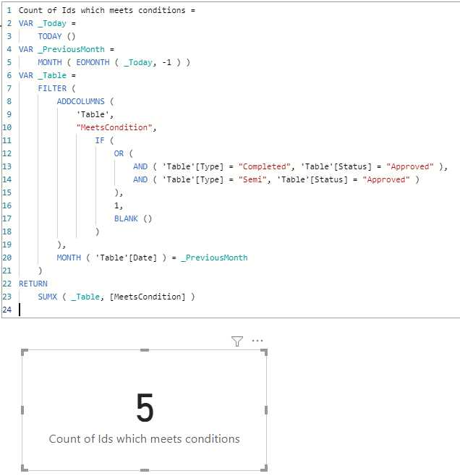Click the BLANK () function call

(x=133, y=219)
